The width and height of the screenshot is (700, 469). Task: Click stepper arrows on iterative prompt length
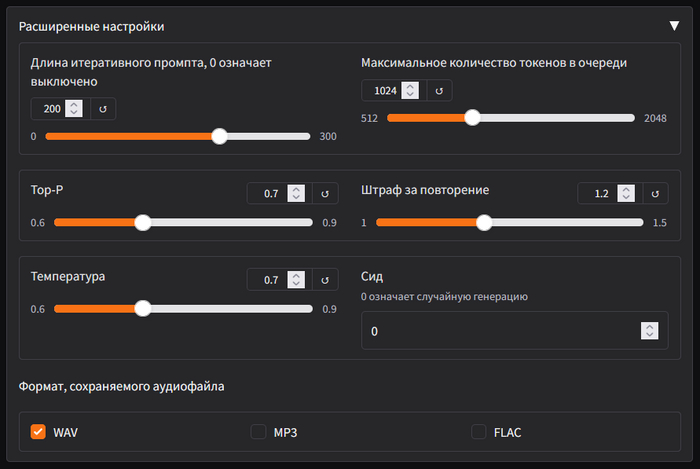(74, 108)
